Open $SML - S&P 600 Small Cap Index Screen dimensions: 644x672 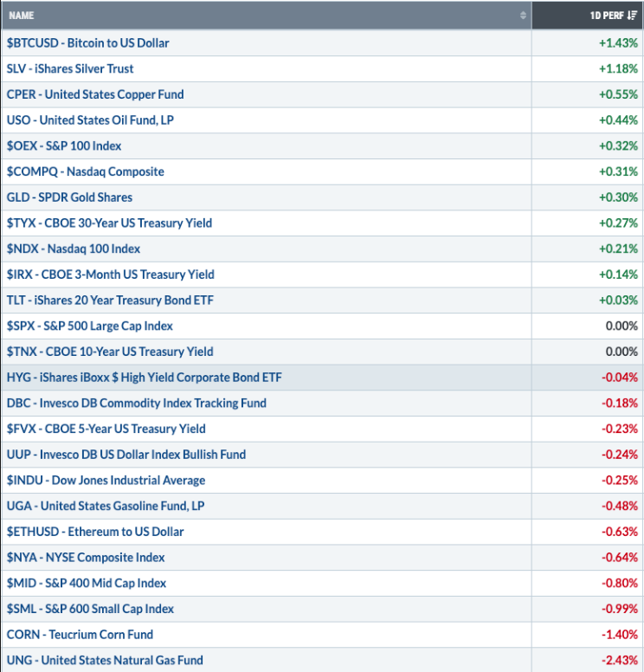coord(90,609)
